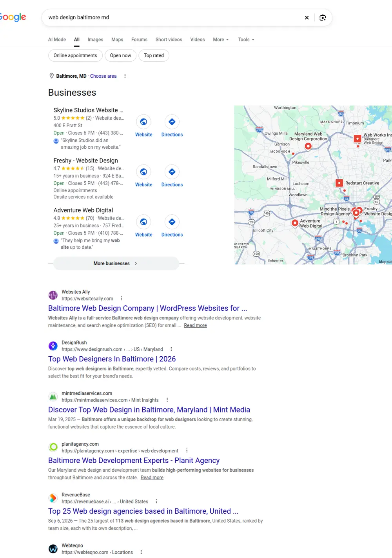Viewport: 392px width, 558px height.
Task: Click the Businesses heading
Action: pos(72,93)
